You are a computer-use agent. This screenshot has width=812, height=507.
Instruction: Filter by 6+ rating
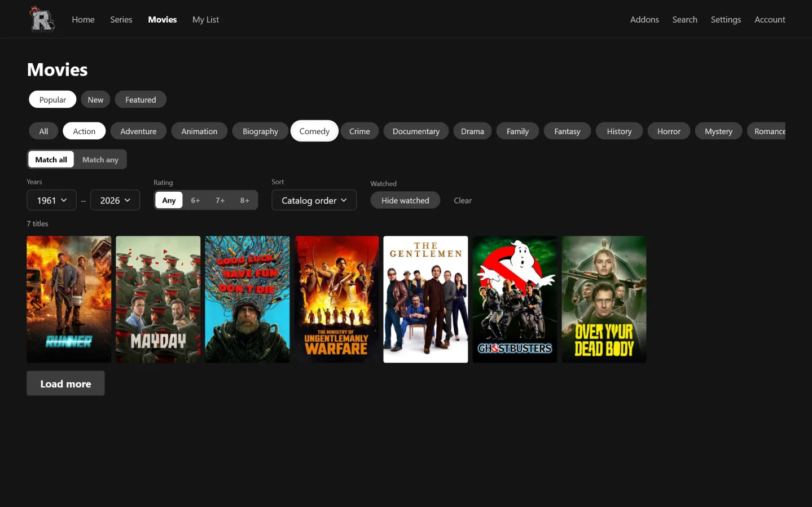(x=195, y=200)
